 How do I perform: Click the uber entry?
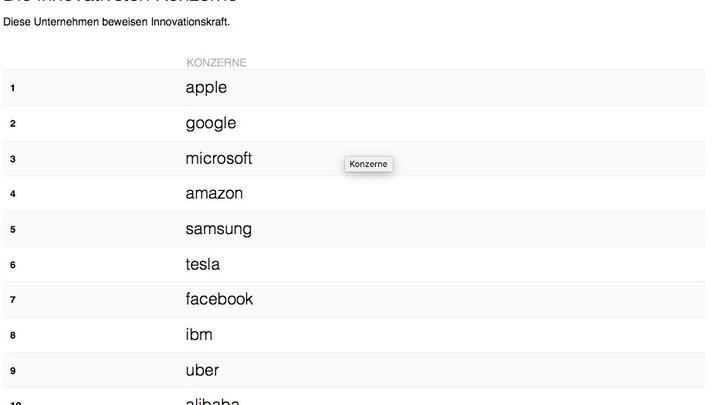202,370
